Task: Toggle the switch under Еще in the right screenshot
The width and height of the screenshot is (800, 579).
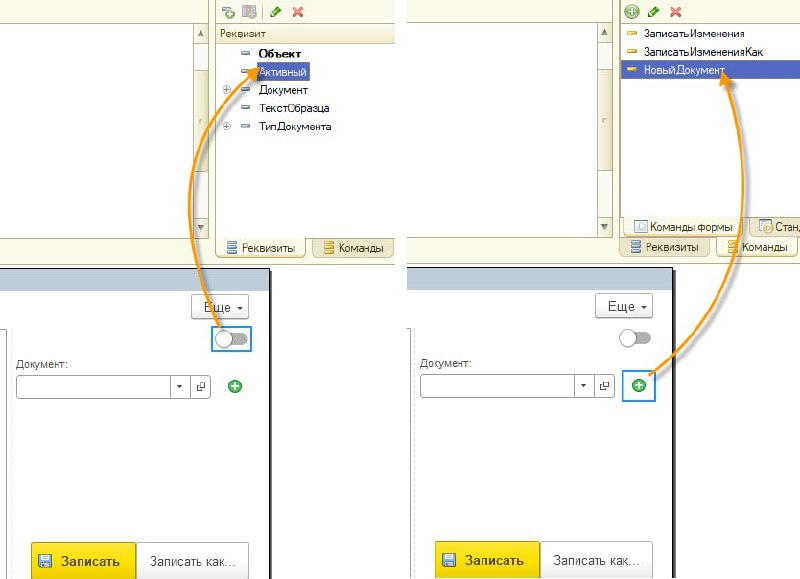Action: pyautogui.click(x=635, y=338)
